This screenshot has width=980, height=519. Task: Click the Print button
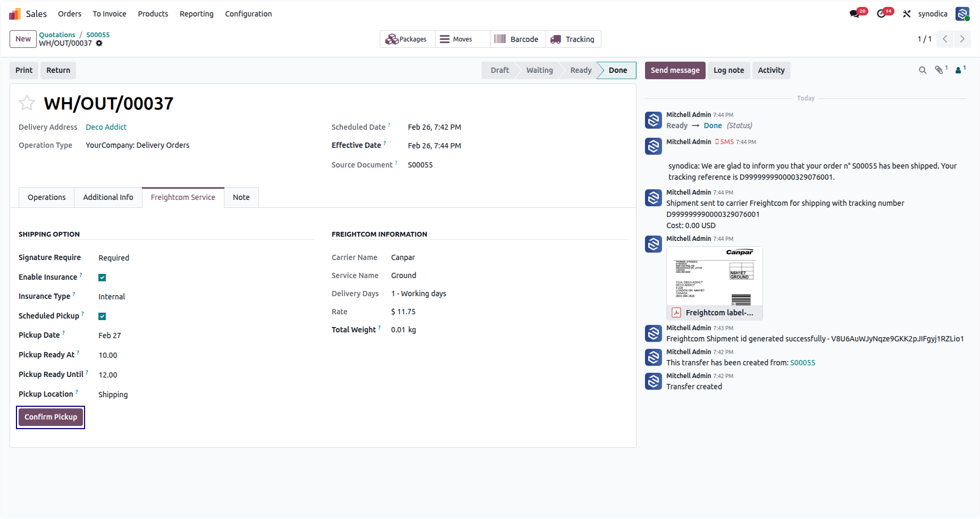(24, 70)
